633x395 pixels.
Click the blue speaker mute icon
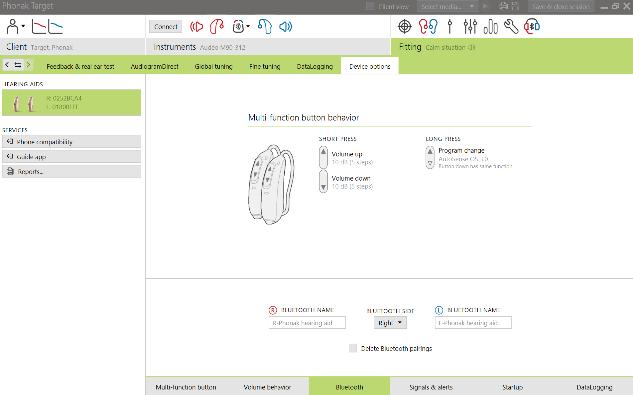pyautogui.click(x=285, y=27)
